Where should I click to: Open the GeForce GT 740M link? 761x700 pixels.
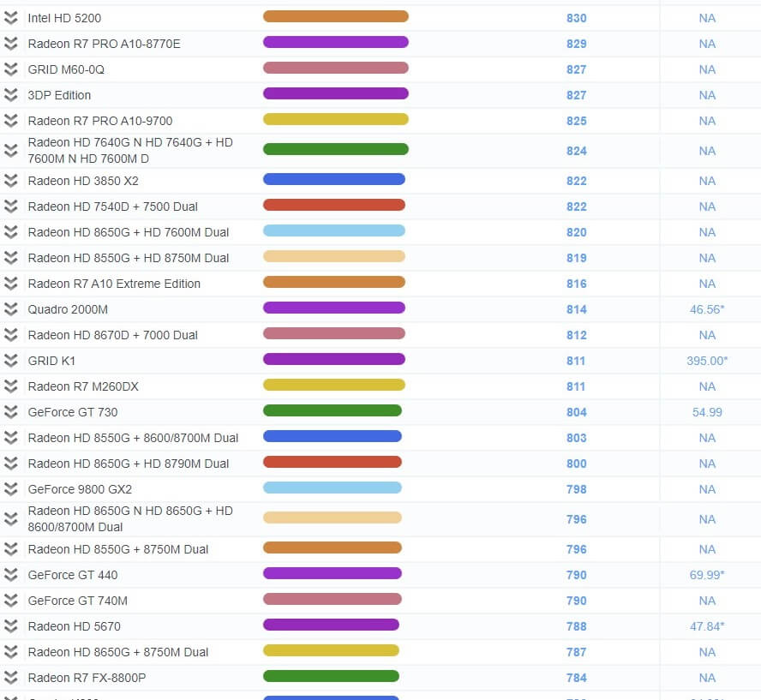pos(78,601)
